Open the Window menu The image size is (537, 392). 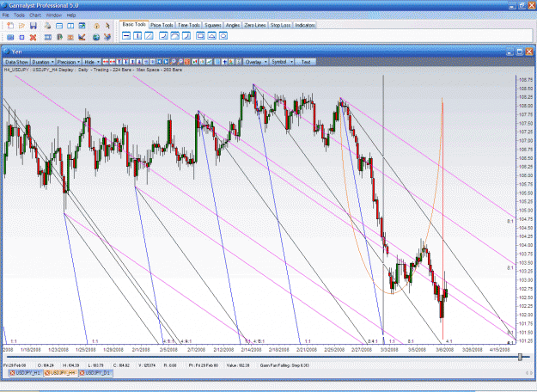point(54,15)
